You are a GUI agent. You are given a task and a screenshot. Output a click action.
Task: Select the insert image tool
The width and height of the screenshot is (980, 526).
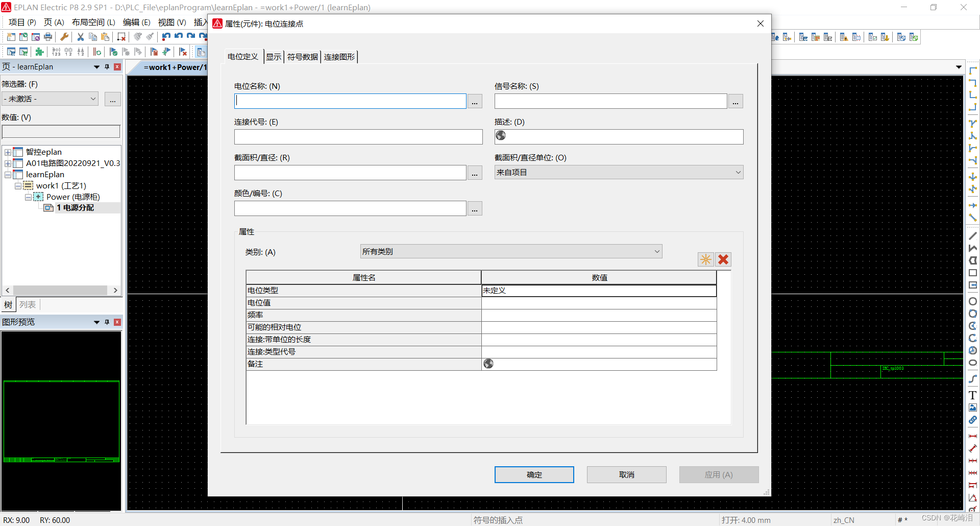coord(973,408)
